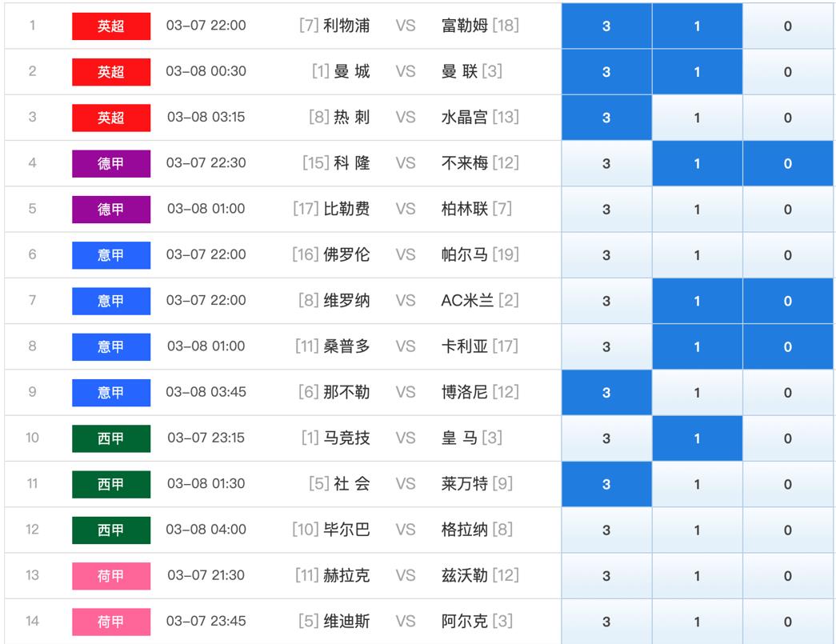The height and width of the screenshot is (644, 836).
Task: Deselect the 3 pick for 热刺 vs 水晶宫
Action: [606, 118]
